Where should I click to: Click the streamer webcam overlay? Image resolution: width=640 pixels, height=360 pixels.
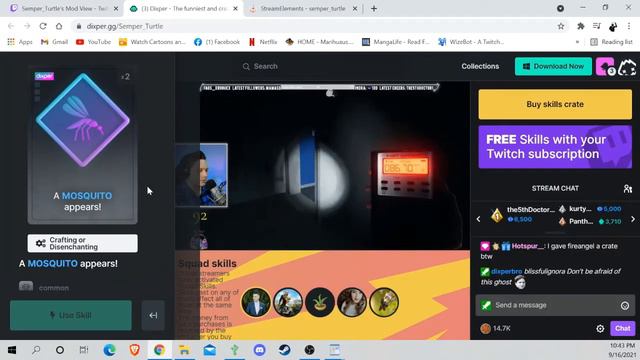click(202, 175)
